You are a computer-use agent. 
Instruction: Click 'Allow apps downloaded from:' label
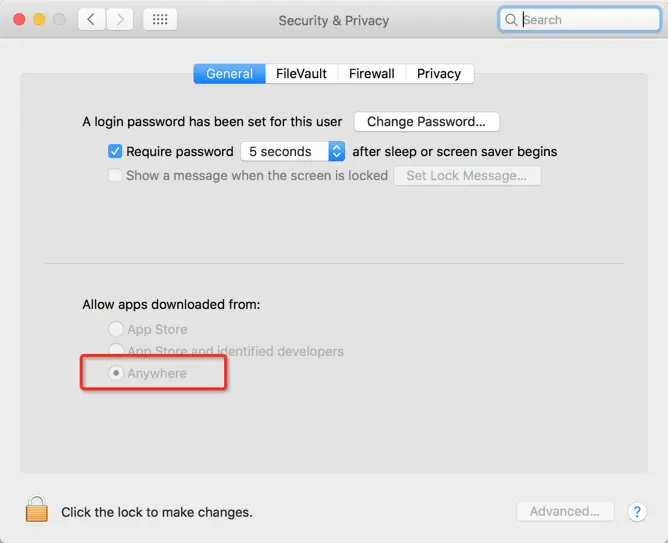[171, 305]
